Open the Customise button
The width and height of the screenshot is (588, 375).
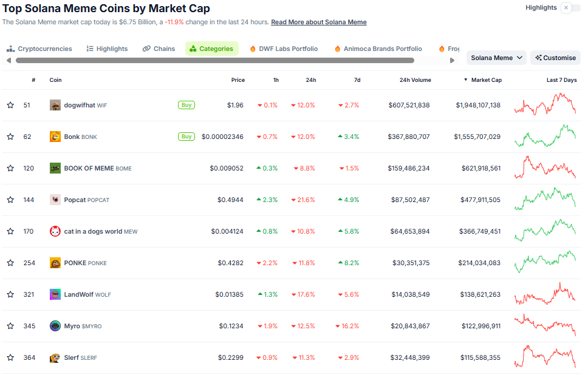tap(555, 58)
